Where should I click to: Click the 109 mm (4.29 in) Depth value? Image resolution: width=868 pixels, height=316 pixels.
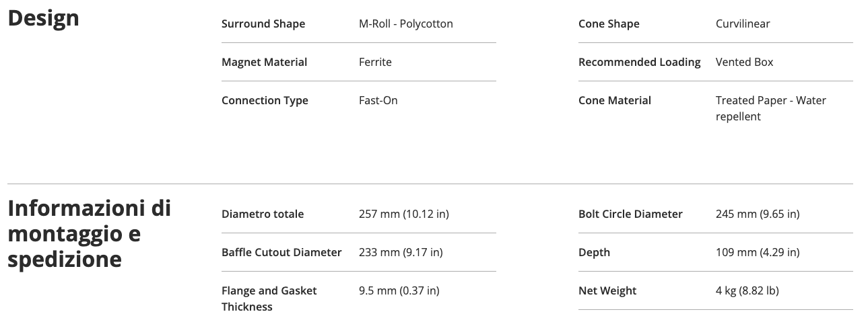tap(758, 253)
